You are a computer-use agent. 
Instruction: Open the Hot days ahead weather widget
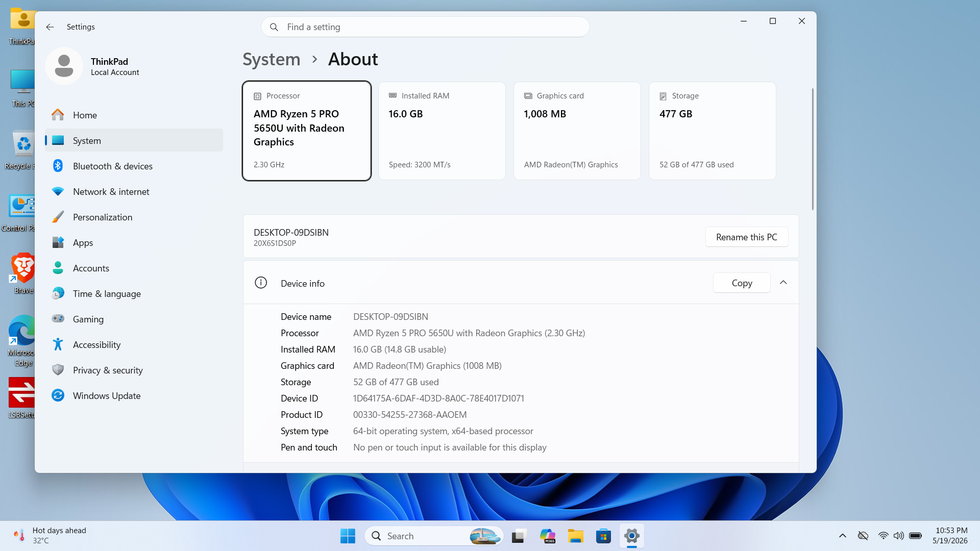(x=50, y=536)
